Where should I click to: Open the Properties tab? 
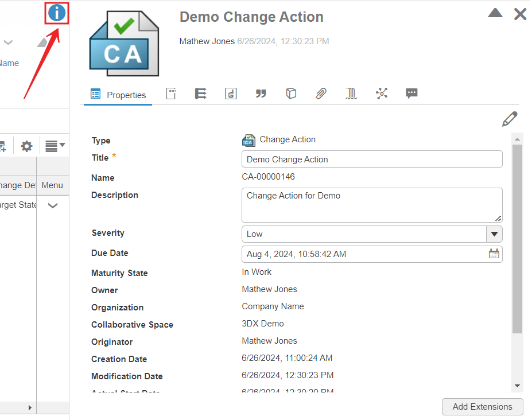point(118,95)
